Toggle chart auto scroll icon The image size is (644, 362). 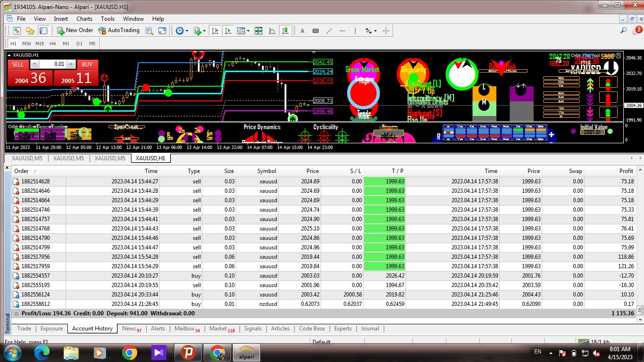click(229, 31)
